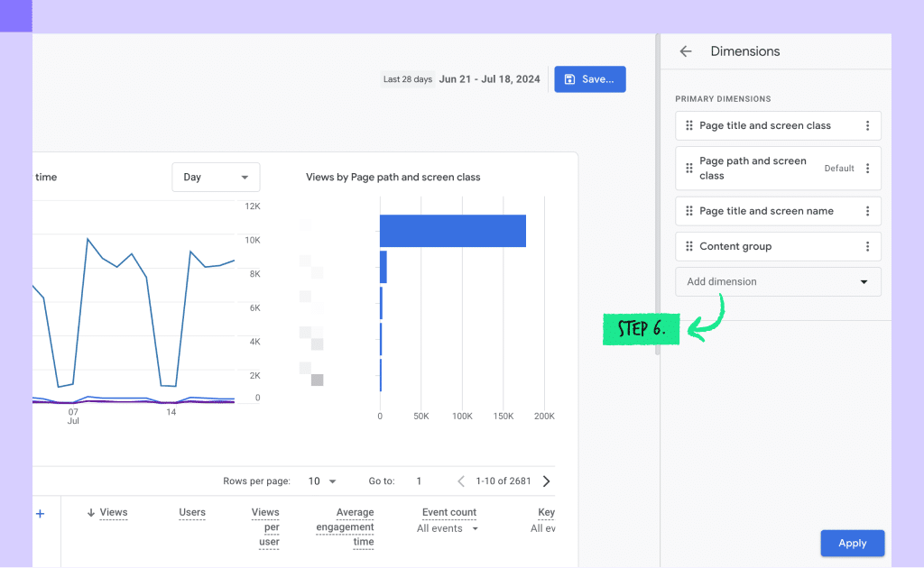Go to next page of table rows
Viewport: 924px width, 568px height.
546,481
